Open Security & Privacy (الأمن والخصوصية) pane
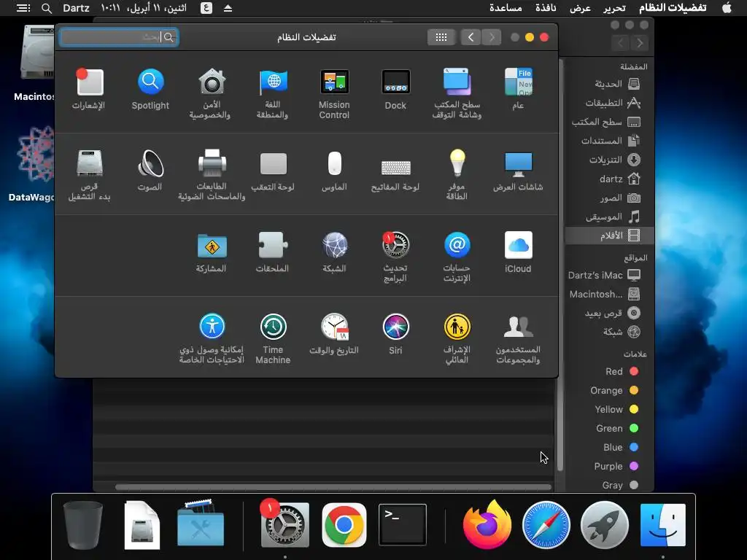Image resolution: width=747 pixels, height=560 pixels. 211,93
